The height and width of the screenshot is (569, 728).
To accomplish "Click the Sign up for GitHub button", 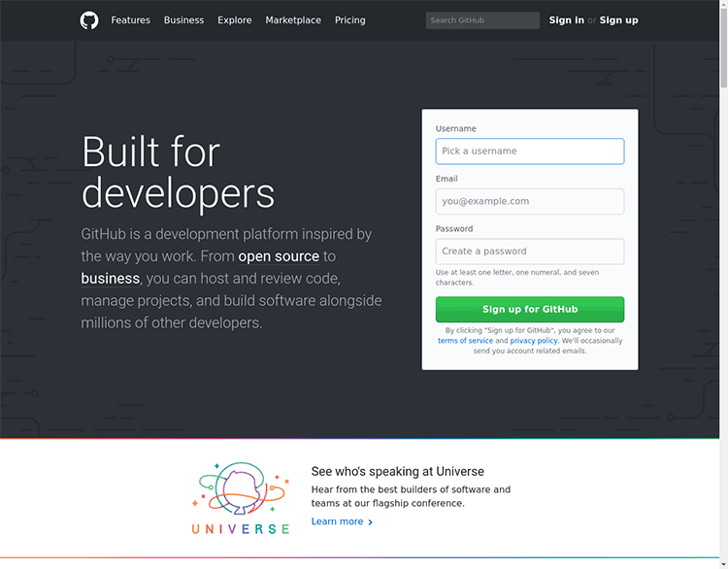I will pos(530,310).
